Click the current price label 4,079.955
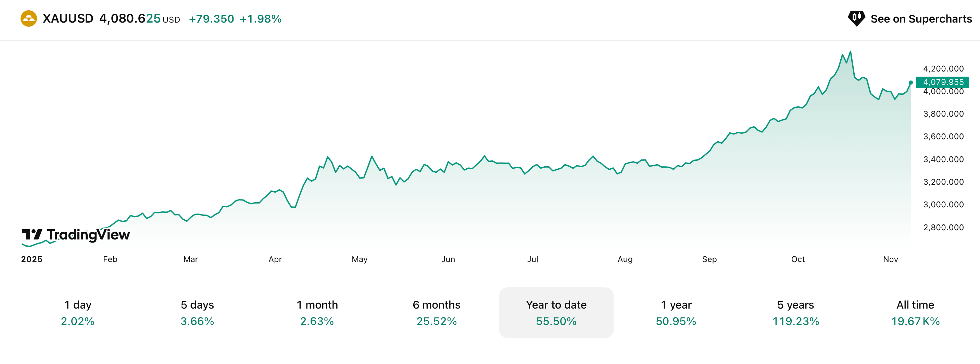980x364 pixels. (x=943, y=82)
